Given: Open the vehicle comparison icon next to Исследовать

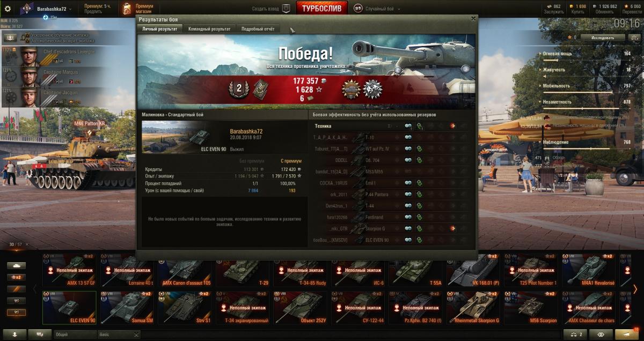Looking at the screenshot, I should pos(634,38).
